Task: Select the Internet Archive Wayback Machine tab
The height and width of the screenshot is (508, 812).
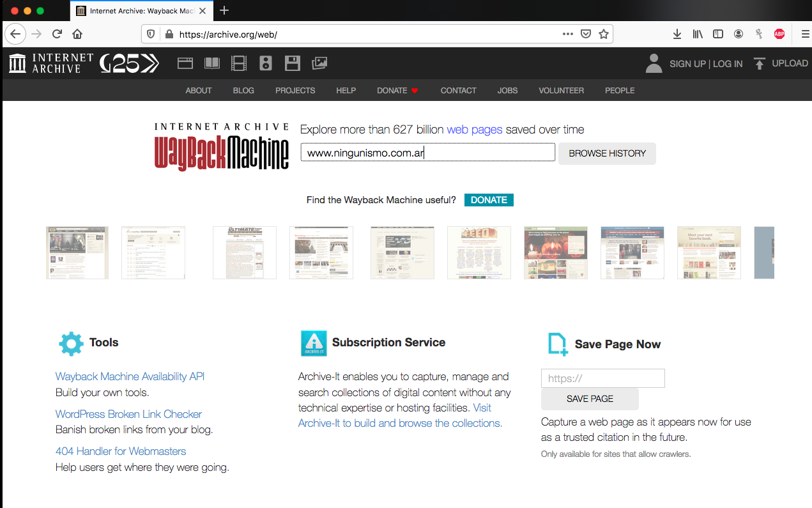Action: 141,11
